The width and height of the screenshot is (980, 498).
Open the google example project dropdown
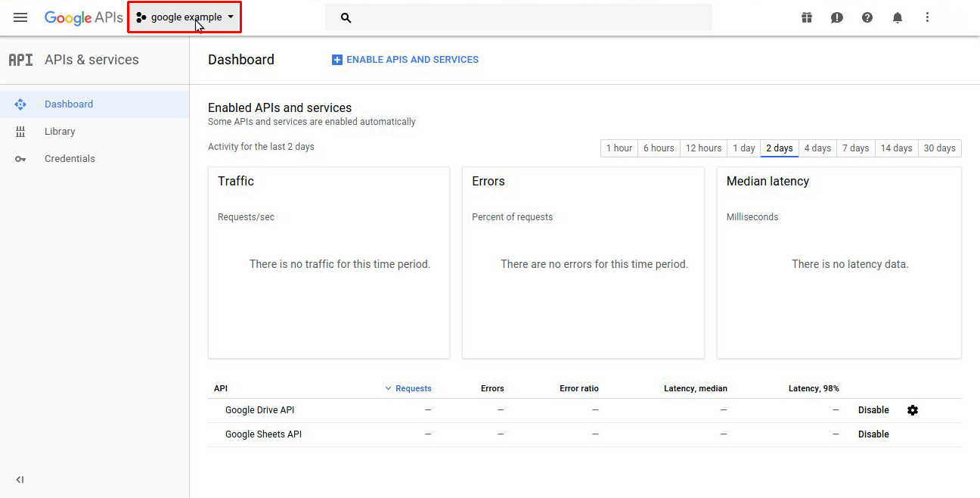coord(185,17)
